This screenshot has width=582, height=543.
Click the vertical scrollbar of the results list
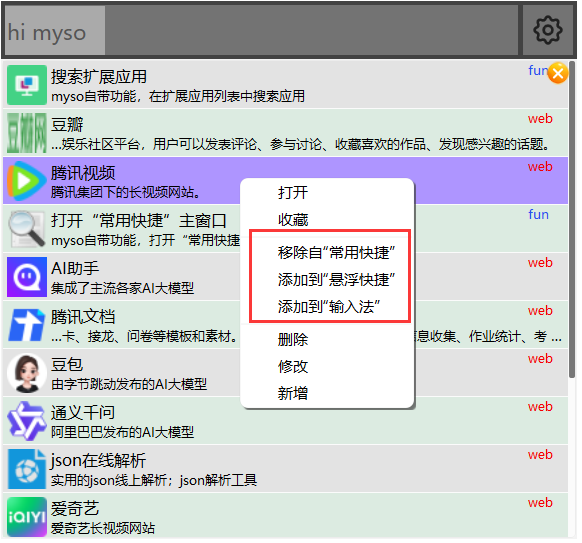[572, 221]
